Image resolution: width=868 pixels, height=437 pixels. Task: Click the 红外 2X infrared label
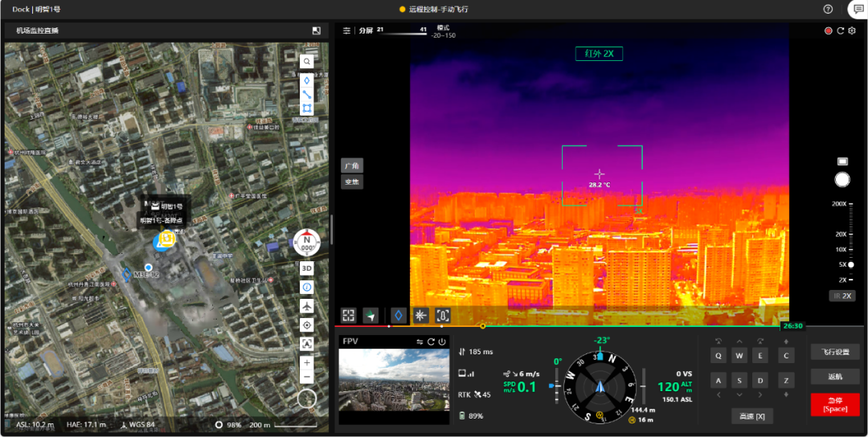click(x=599, y=54)
